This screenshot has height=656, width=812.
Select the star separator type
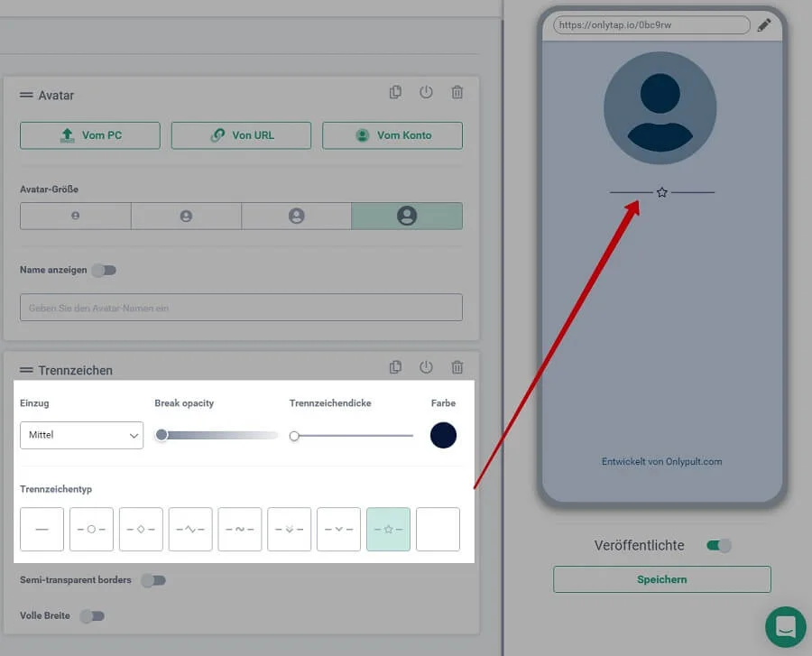coord(388,529)
